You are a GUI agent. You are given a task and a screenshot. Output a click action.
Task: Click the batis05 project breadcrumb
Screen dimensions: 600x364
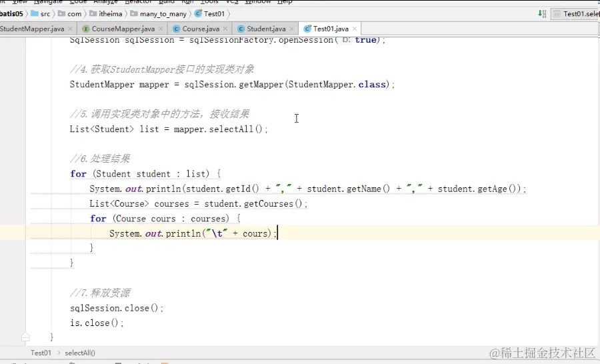pos(11,14)
